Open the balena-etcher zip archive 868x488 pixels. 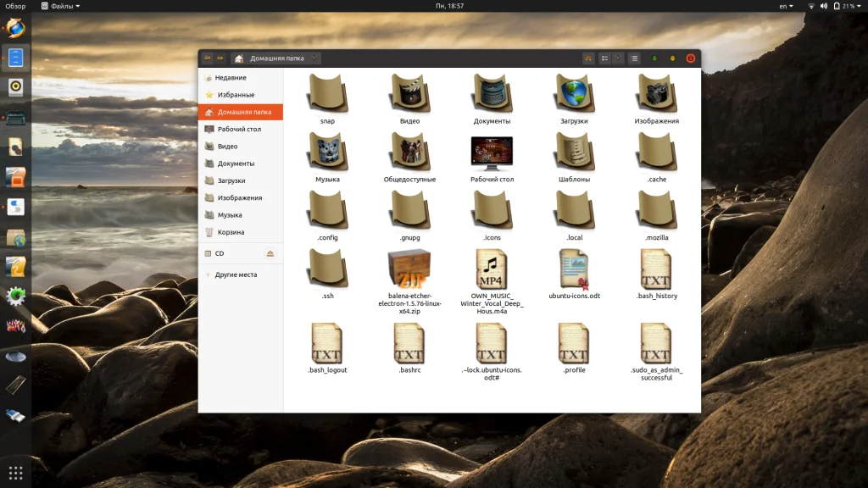(x=409, y=271)
